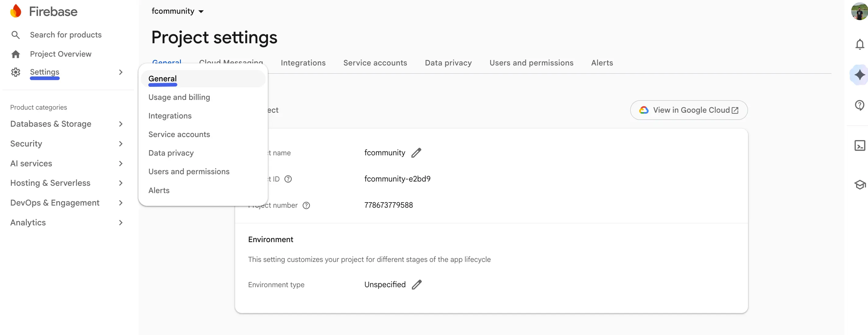Click the project ID value fcommunity-e2bd9
This screenshot has width=868, height=335.
tap(397, 179)
